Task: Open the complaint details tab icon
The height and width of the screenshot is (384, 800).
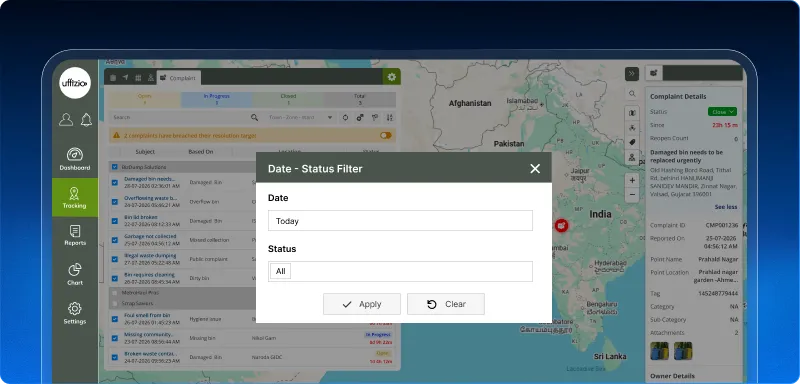Action: tap(654, 73)
